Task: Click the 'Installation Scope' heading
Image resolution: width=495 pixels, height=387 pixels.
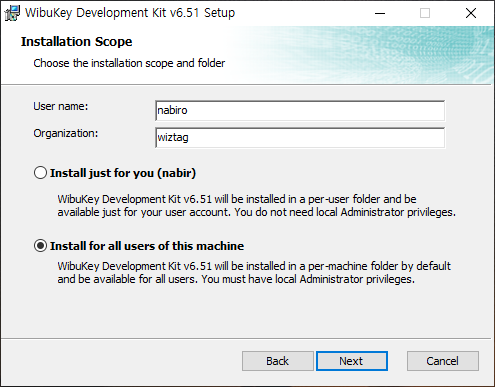Action: click(x=77, y=42)
